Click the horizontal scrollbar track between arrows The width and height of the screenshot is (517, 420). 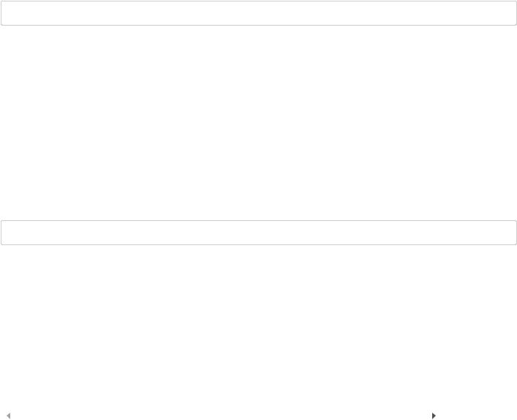(x=222, y=416)
